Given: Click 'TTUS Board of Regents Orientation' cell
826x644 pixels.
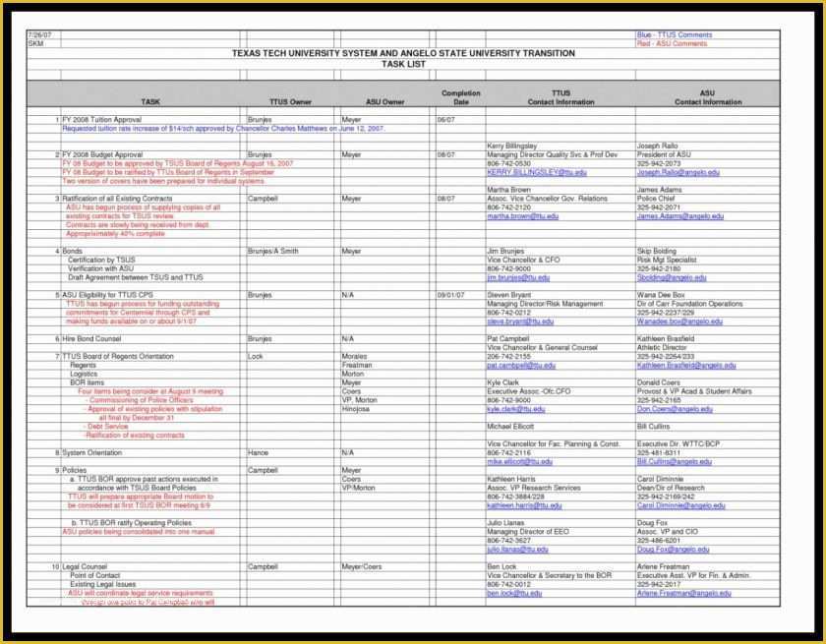Looking at the screenshot, I should click(x=118, y=357).
